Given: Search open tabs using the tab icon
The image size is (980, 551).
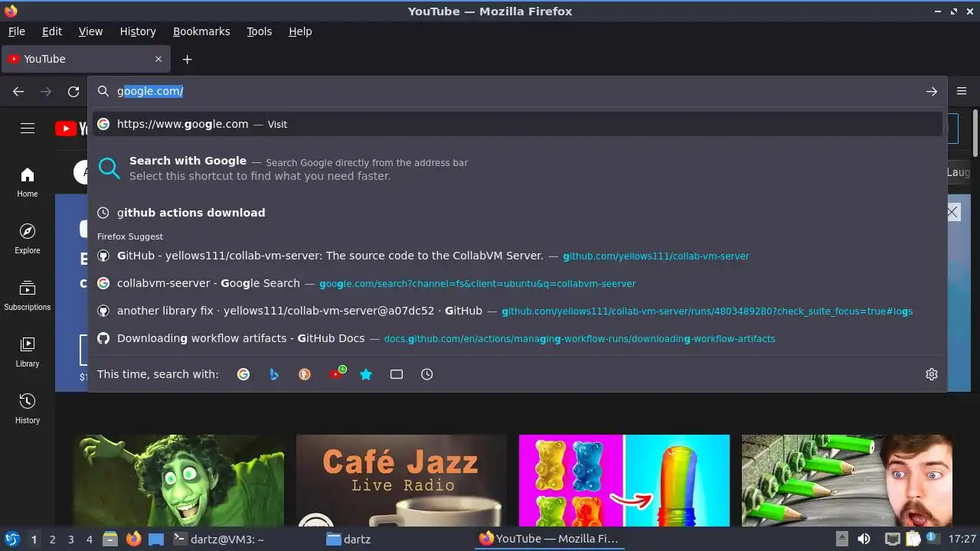Looking at the screenshot, I should pyautogui.click(x=397, y=374).
